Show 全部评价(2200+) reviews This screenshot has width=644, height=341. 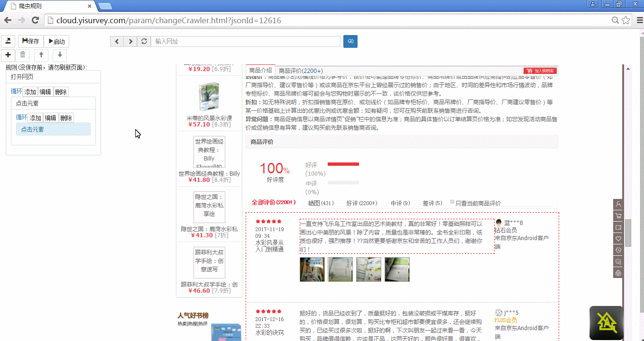click(x=274, y=203)
